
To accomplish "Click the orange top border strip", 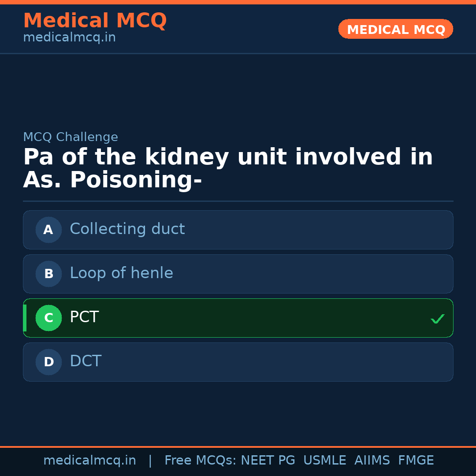I will [238, 2].
